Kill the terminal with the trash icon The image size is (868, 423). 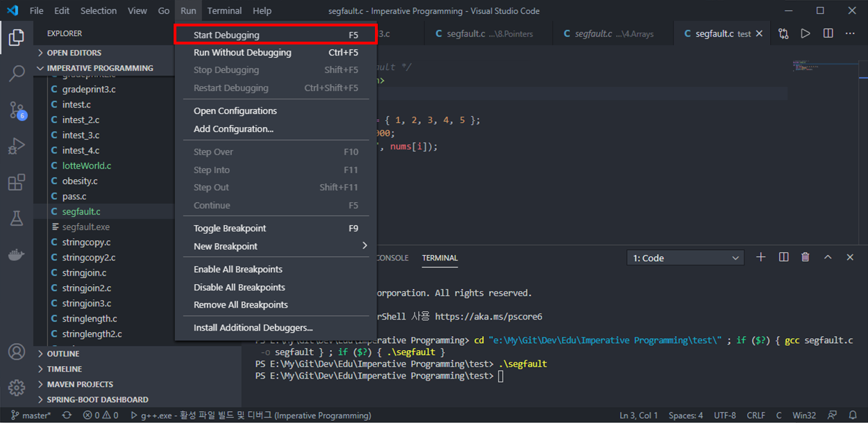coord(806,257)
